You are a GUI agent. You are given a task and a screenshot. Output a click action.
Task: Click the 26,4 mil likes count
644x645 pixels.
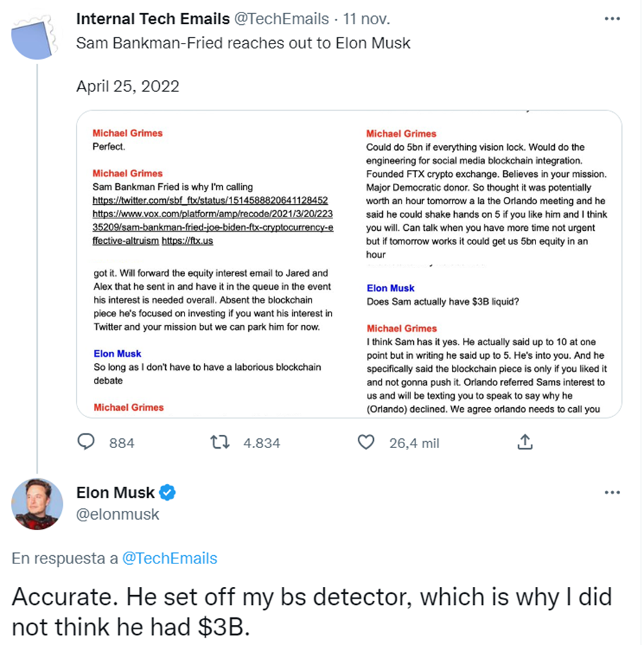click(x=414, y=443)
